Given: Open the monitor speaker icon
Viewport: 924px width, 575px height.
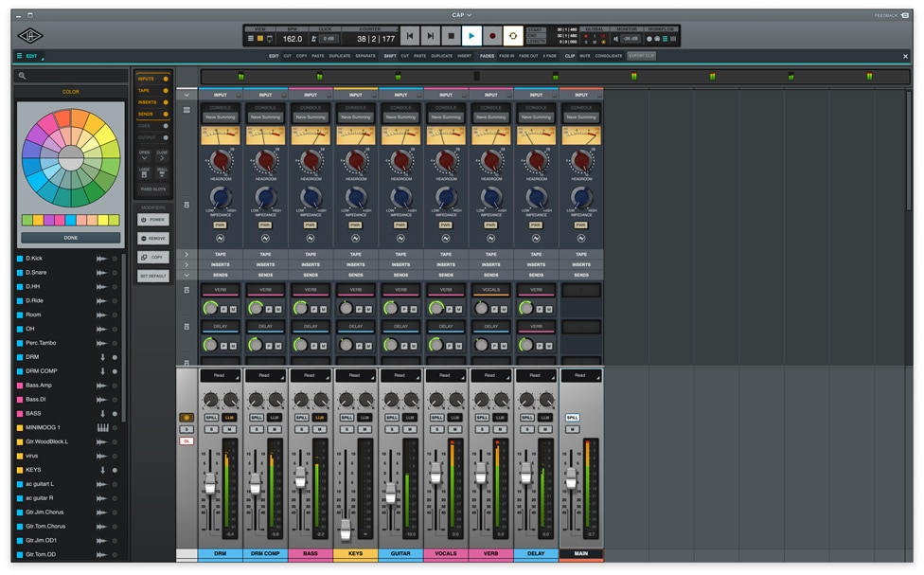Looking at the screenshot, I should 615,39.
